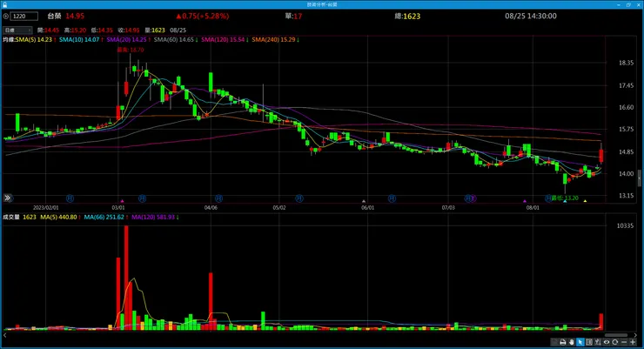Click the monthly marker icon right of 05/02
Screen dimensions: 644x349
[299, 198]
